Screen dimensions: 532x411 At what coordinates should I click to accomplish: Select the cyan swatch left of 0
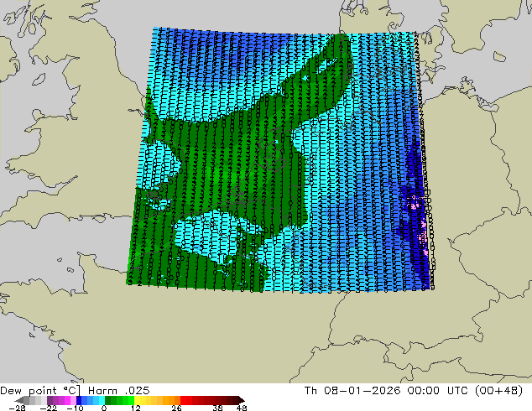pos(102,400)
